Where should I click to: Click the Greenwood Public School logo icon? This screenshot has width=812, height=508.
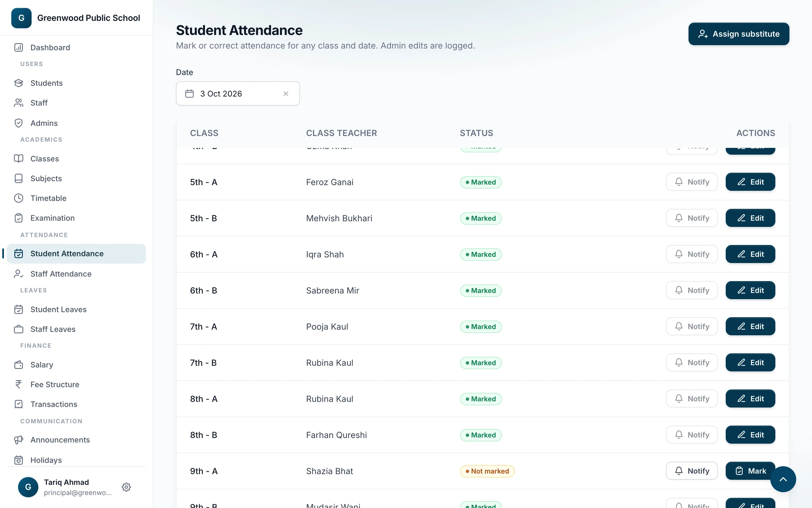pos(21,18)
